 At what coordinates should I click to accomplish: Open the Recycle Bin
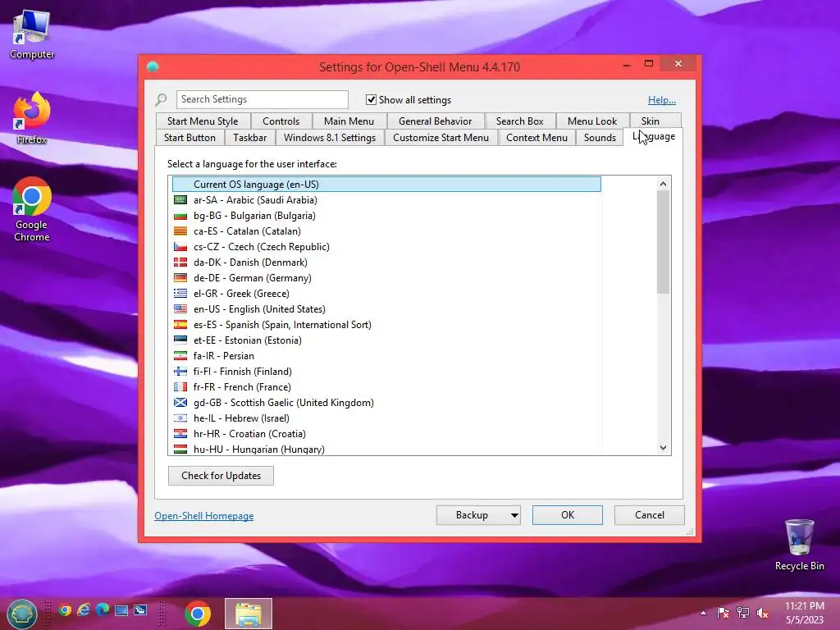click(799, 545)
